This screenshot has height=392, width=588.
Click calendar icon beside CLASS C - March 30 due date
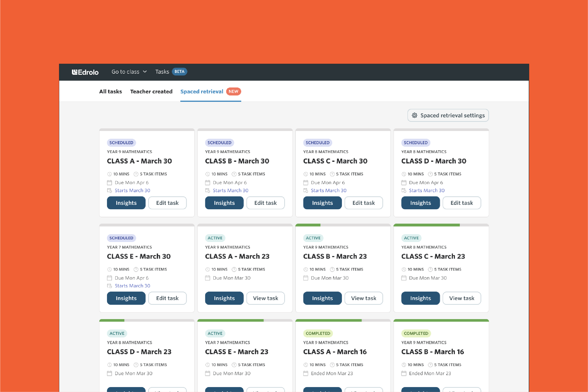click(305, 182)
